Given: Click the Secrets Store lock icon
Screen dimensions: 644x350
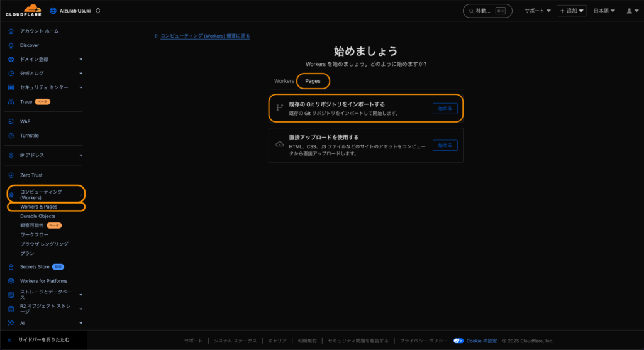Looking at the screenshot, I should click(11, 267).
